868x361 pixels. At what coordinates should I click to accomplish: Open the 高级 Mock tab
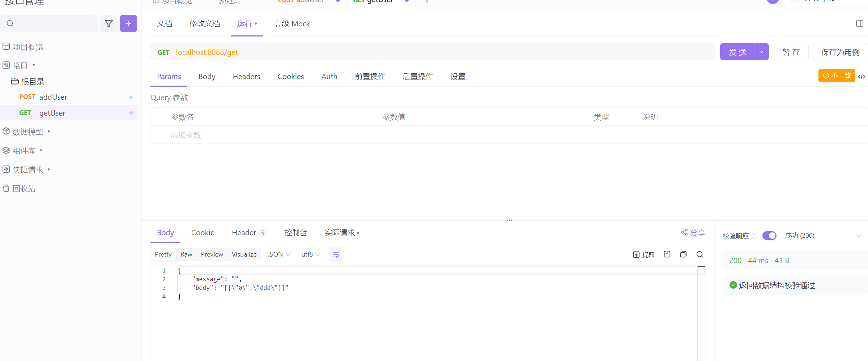pos(292,24)
